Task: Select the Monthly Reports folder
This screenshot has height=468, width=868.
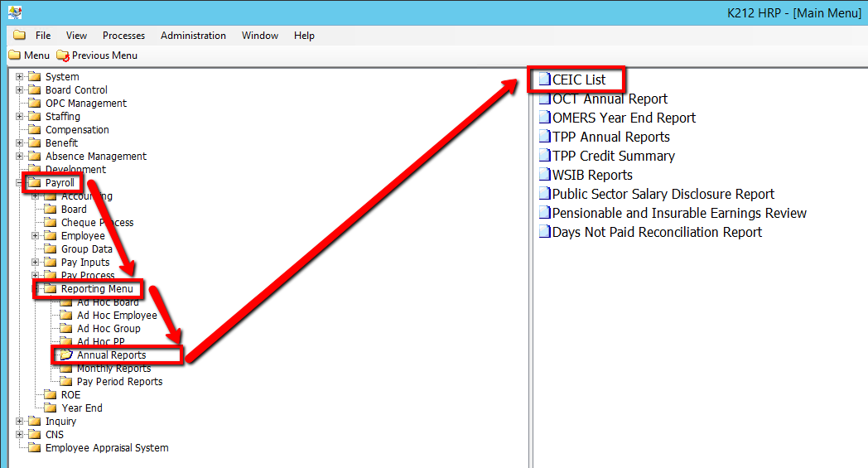Action: point(113,369)
